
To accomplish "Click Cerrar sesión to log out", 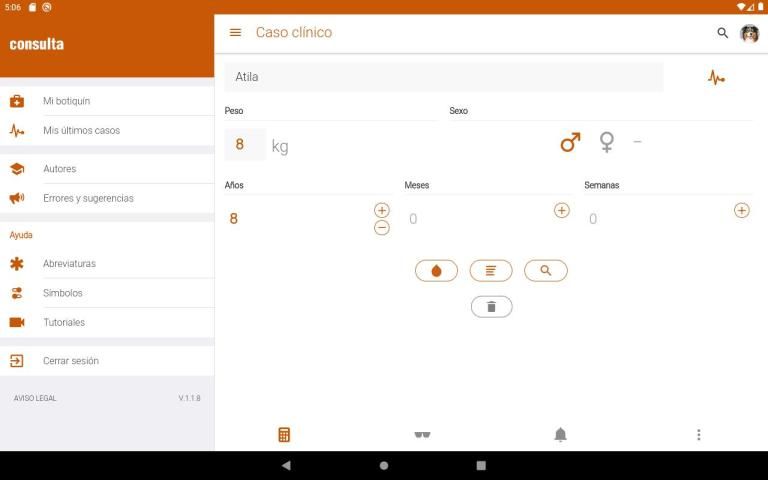I will (70, 361).
